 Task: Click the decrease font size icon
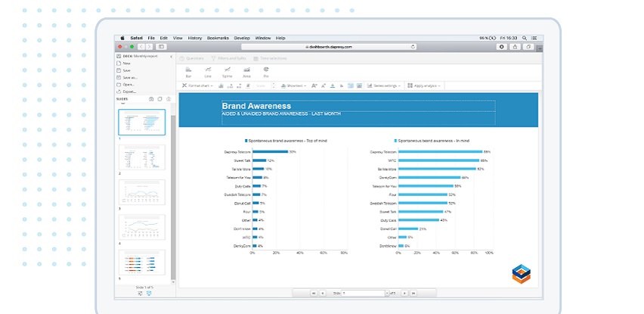(324, 85)
